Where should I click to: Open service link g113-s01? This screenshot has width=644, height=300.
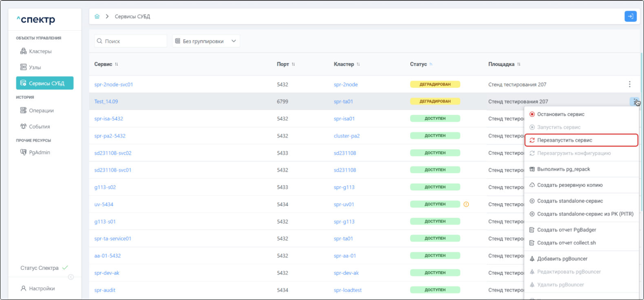tap(105, 222)
